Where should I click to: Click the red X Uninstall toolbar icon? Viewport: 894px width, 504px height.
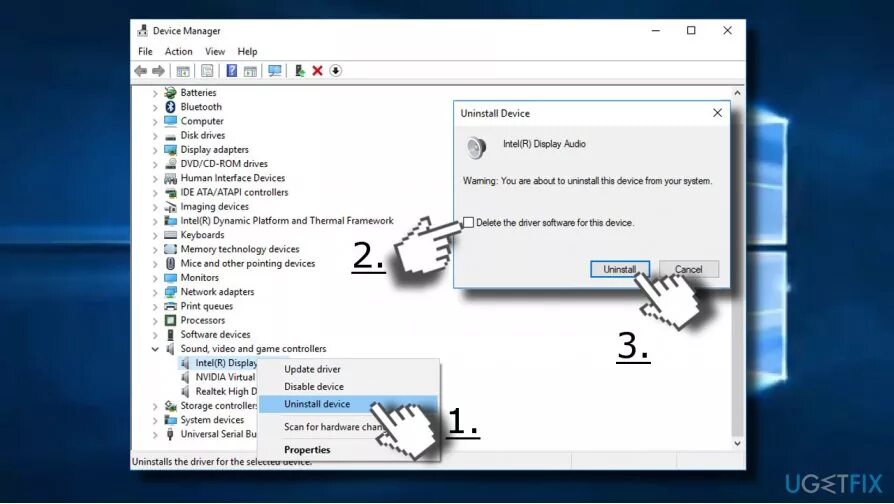click(318, 71)
